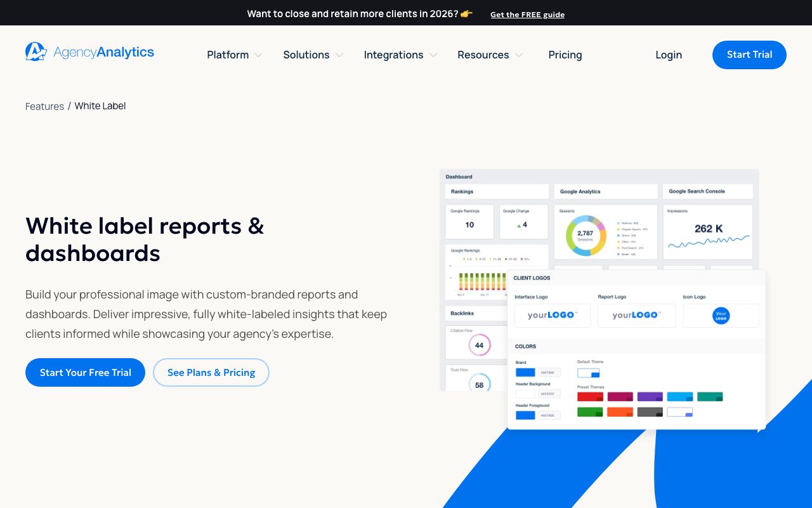Click the pointing hand emoji in banner
Screen dimensions: 812x508
click(467, 14)
